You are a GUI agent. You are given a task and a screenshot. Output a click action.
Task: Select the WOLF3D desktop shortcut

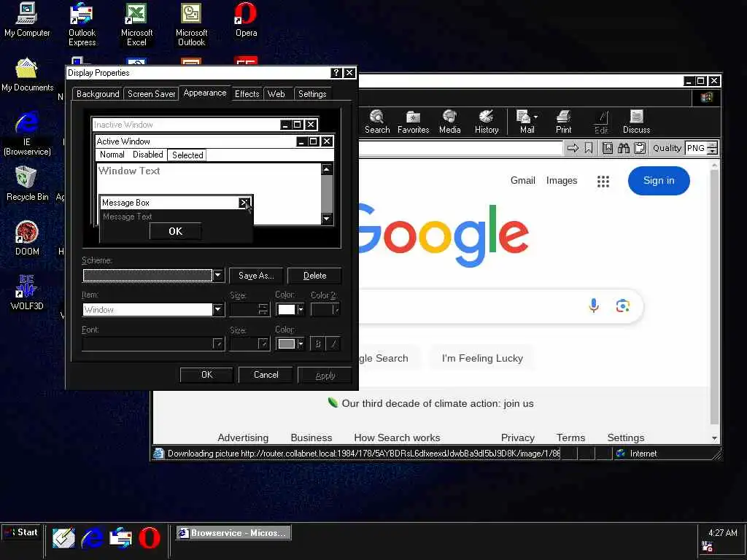(27, 292)
